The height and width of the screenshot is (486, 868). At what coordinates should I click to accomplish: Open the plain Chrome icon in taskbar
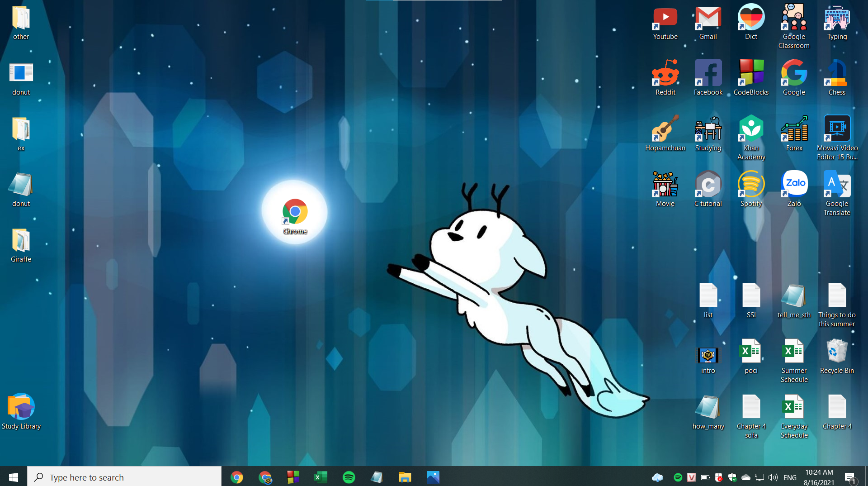tap(236, 477)
